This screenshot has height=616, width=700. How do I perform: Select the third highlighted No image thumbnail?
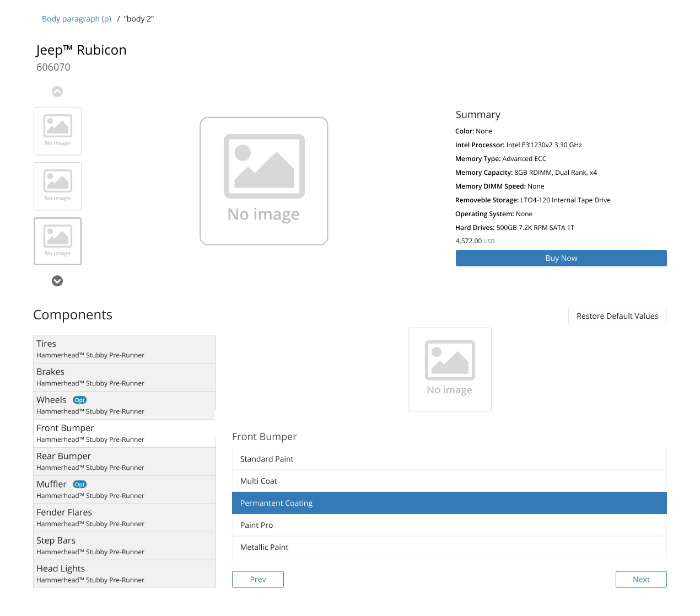click(x=58, y=241)
